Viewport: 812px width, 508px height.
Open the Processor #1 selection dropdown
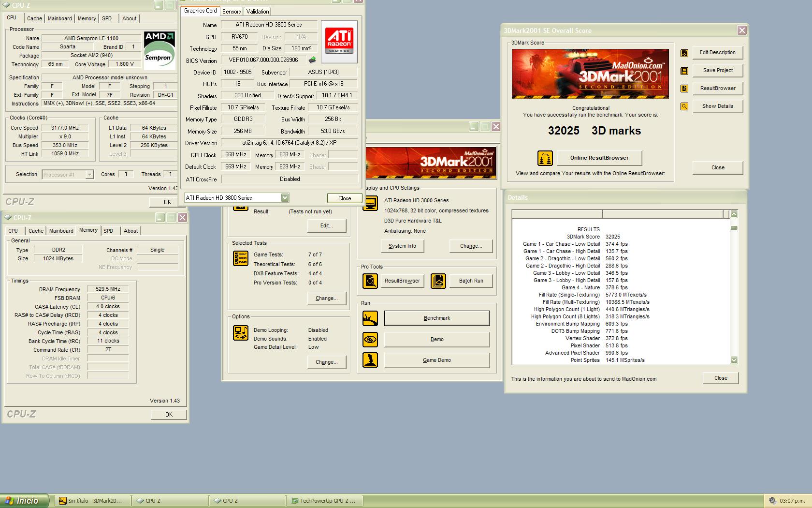89,175
